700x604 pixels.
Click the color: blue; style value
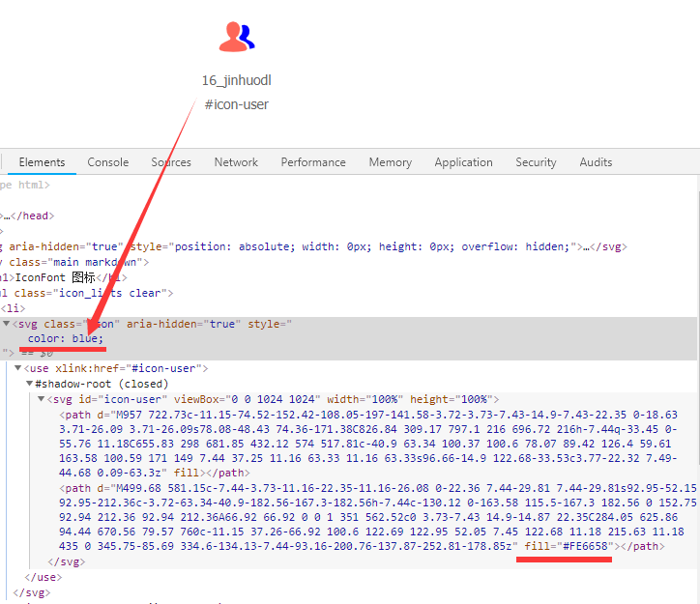pos(66,338)
